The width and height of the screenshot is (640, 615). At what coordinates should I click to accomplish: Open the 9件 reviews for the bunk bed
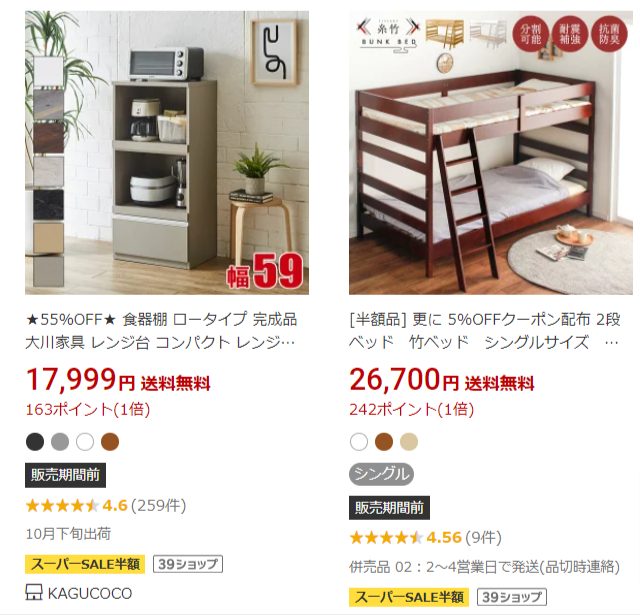[484, 537]
